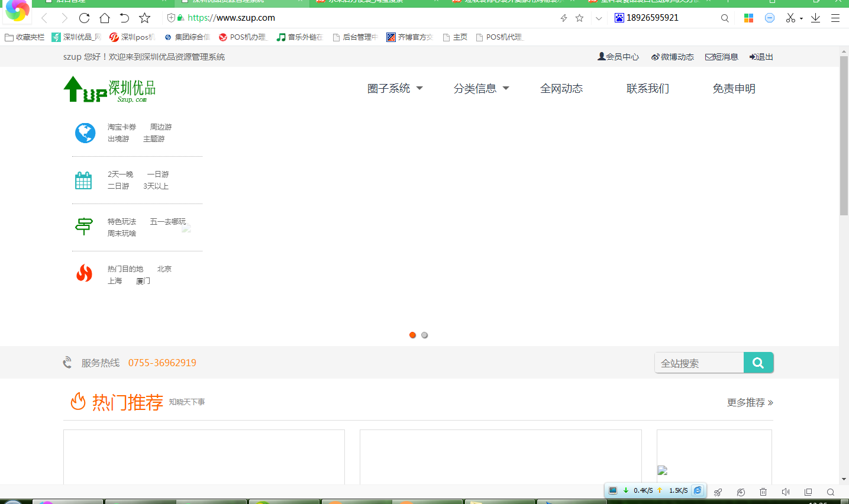Open the browser downloads arrow icon

coord(815,18)
